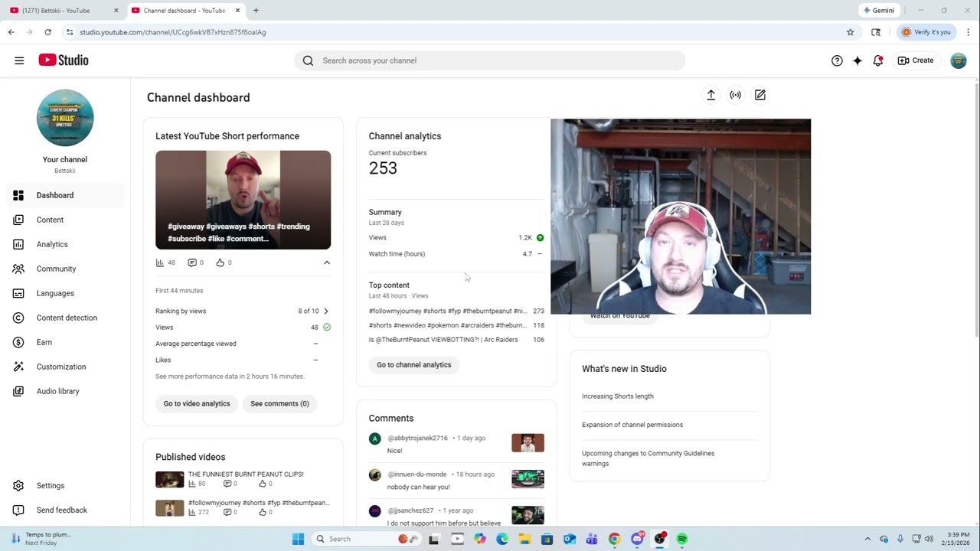This screenshot has height=551, width=980.
Task: Open the hamburger menu in YouTube Studio
Action: 19,60
